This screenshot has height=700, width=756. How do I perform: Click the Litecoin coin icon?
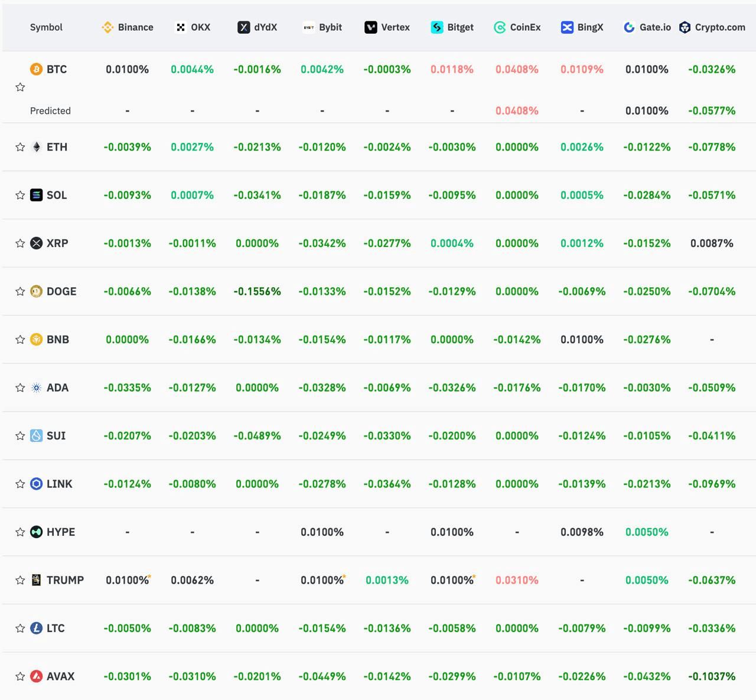(37, 628)
